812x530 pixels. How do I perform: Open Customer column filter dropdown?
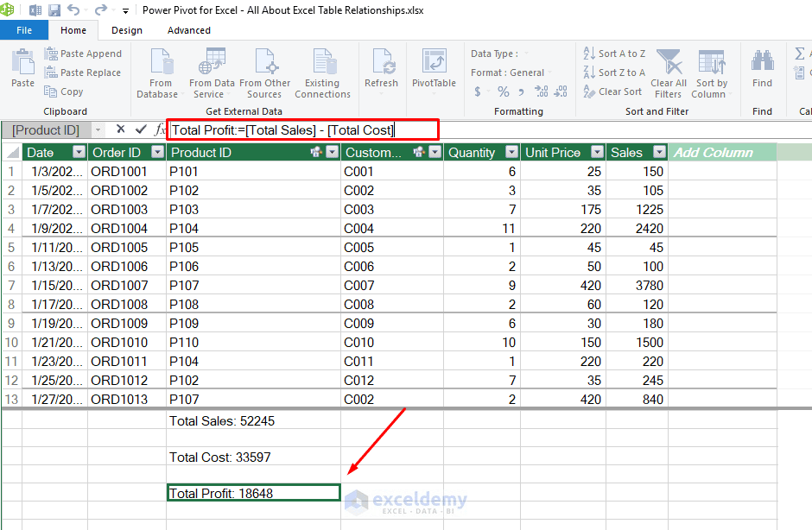435,152
